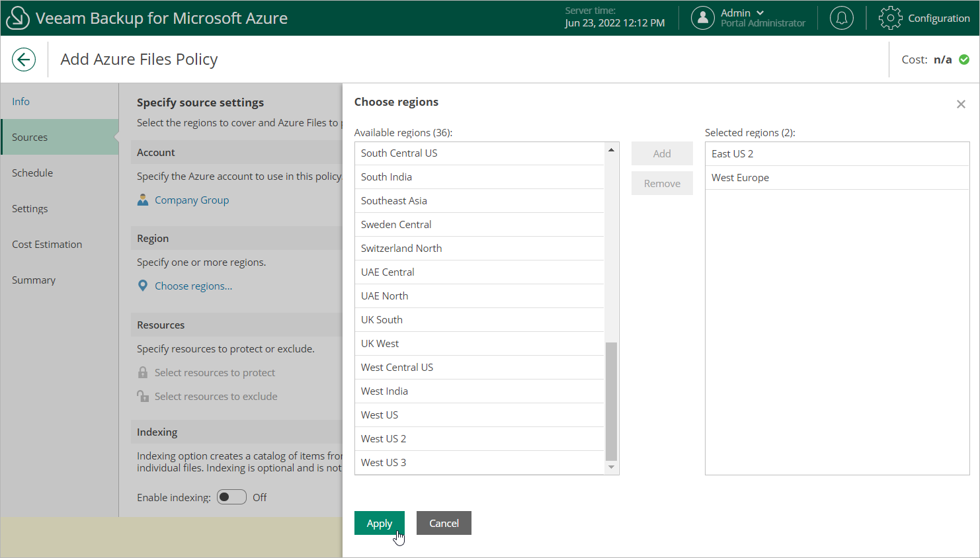Click the Add region button
Viewport: 980px width, 558px height.
(x=662, y=153)
